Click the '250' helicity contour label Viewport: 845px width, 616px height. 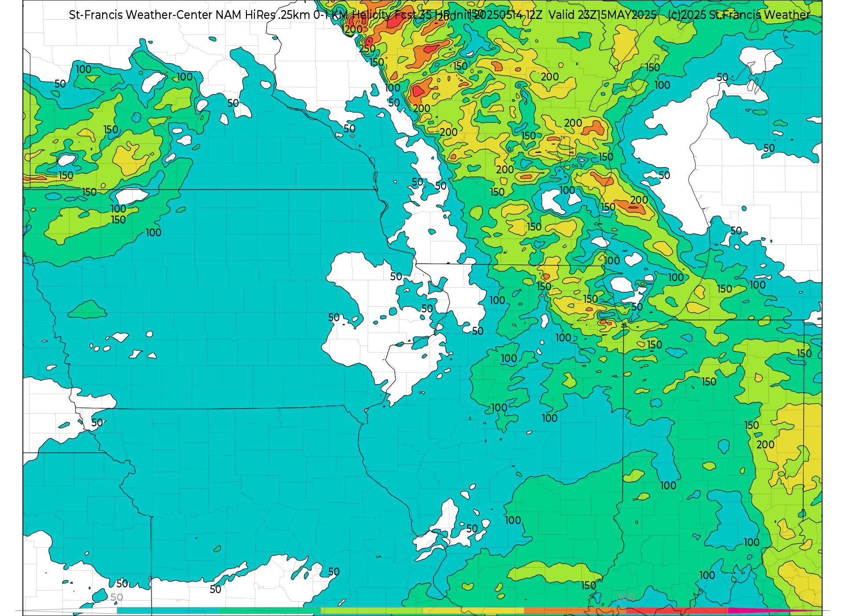click(x=367, y=48)
